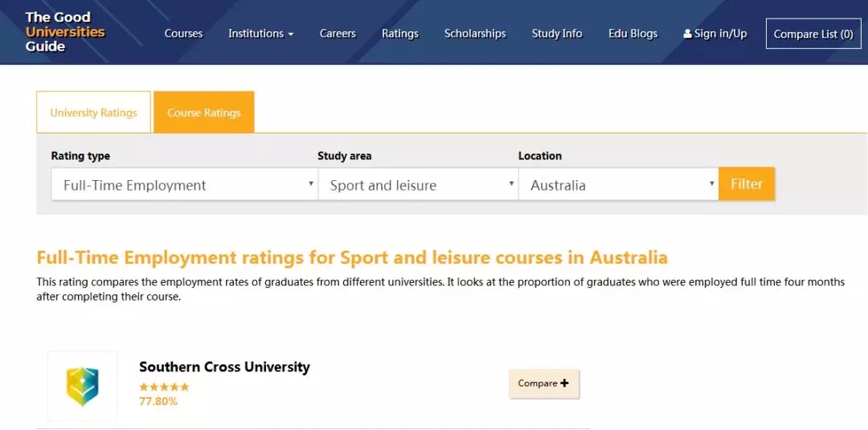The width and height of the screenshot is (868, 430).
Task: Open Ratings in the navigation bar
Action: coord(399,34)
